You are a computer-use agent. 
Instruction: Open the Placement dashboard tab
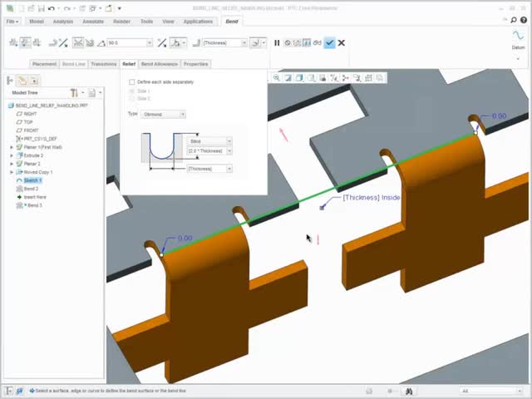(x=44, y=64)
